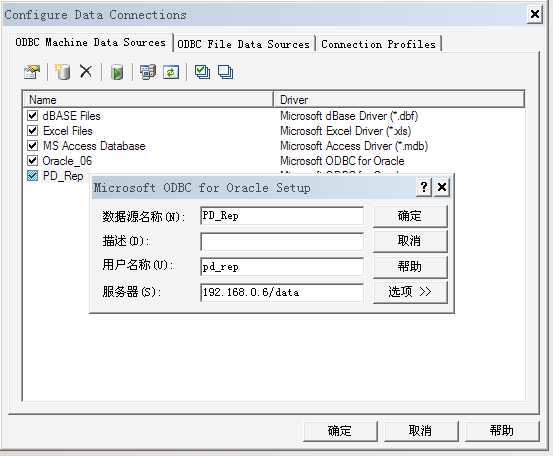Uncheck the Excel Files checkbox

[32, 130]
